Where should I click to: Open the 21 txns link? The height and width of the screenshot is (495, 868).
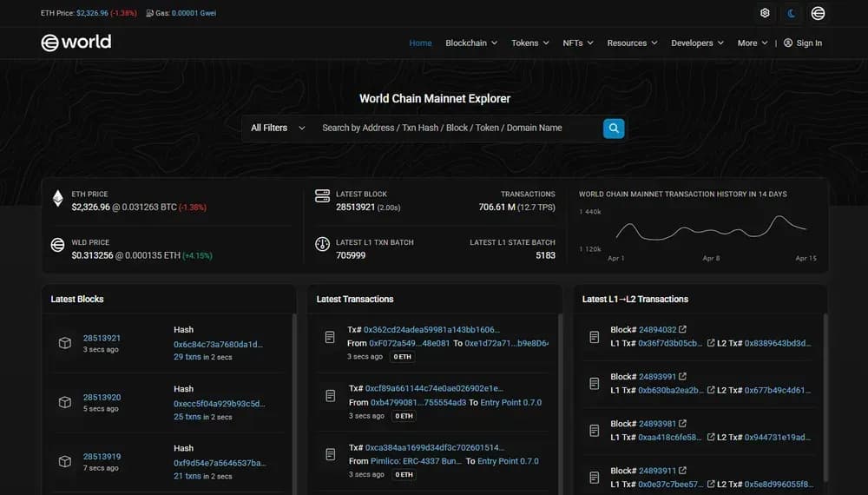[x=187, y=476]
